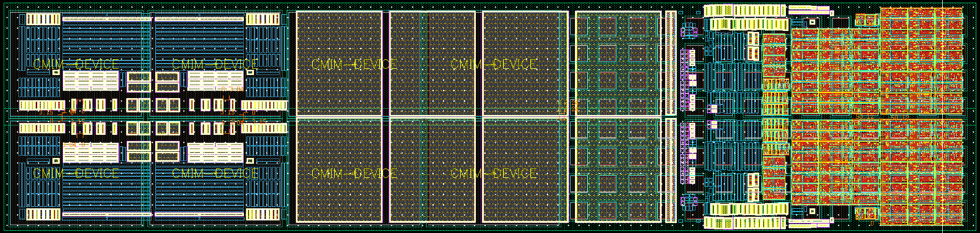Click the long cream contact bar at top edge
This screenshot has width=980, height=233.
pos(745,10)
